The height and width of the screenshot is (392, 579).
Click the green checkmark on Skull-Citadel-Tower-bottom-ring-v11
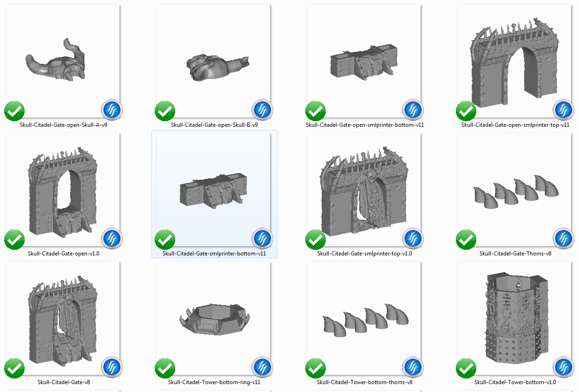(165, 368)
